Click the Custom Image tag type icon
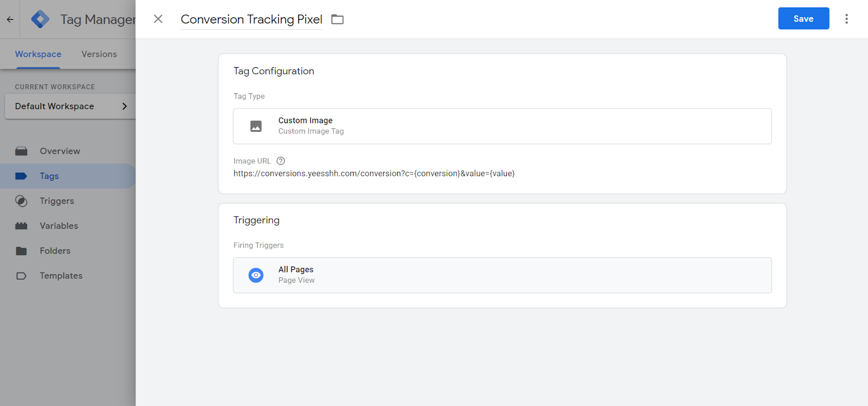868x406 pixels. [256, 126]
